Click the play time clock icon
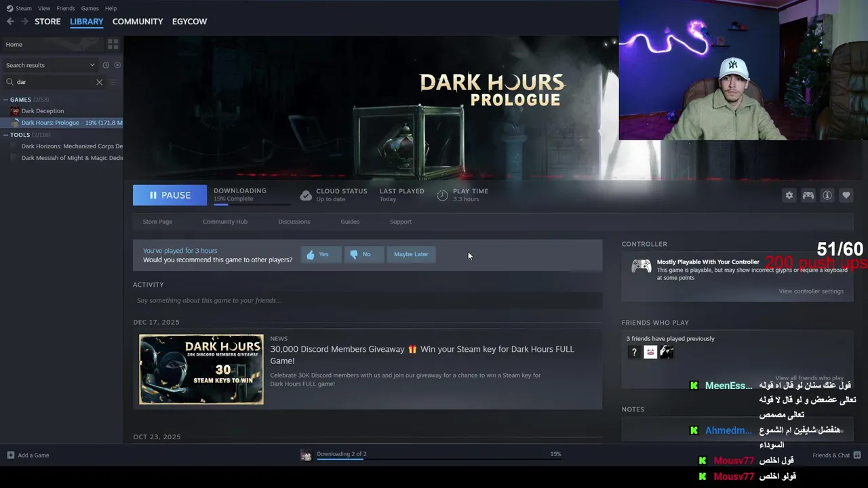Viewport: 868px width, 488px height. click(x=442, y=195)
